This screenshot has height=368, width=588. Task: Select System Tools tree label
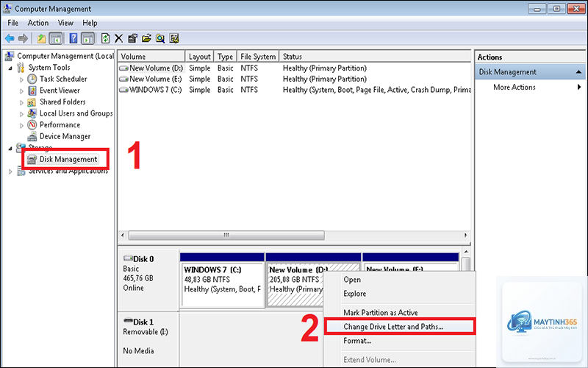point(49,67)
